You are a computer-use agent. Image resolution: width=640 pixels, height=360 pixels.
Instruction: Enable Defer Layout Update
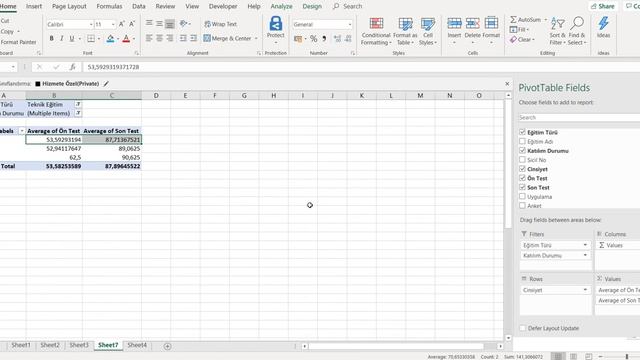click(x=522, y=328)
